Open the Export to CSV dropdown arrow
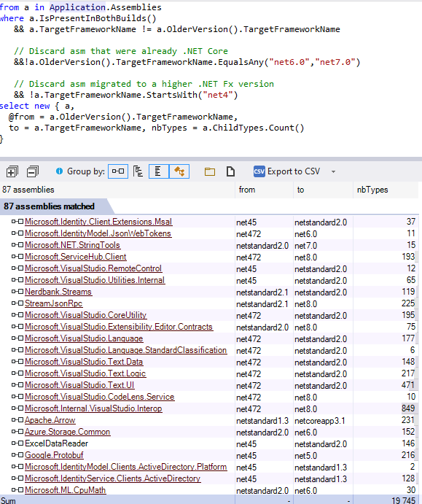This screenshot has width=422, height=504. [333, 172]
